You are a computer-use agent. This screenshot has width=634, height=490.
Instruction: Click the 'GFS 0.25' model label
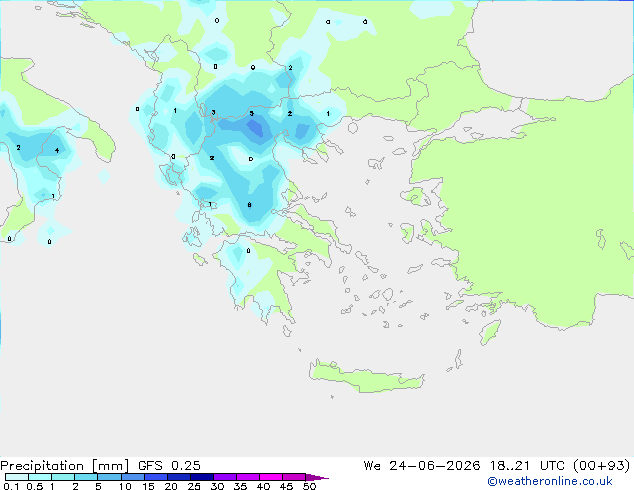(x=169, y=466)
